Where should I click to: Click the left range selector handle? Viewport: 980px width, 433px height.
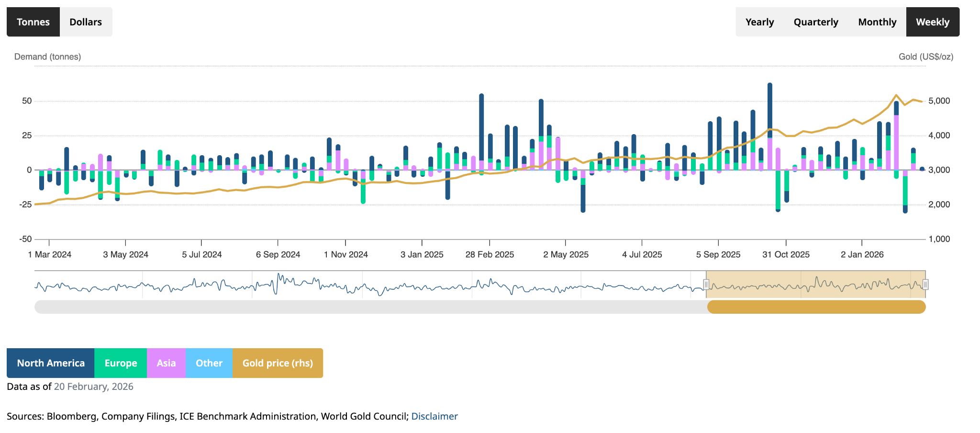click(707, 284)
